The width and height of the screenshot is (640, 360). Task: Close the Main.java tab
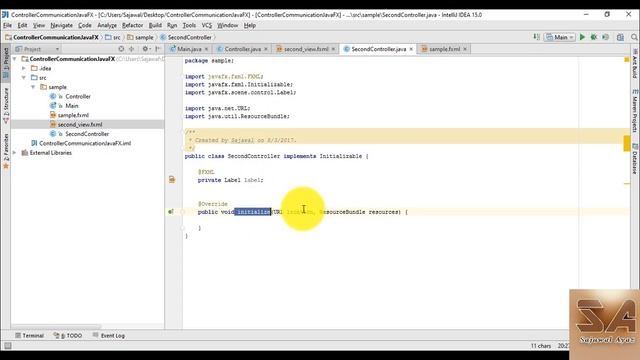click(x=207, y=49)
